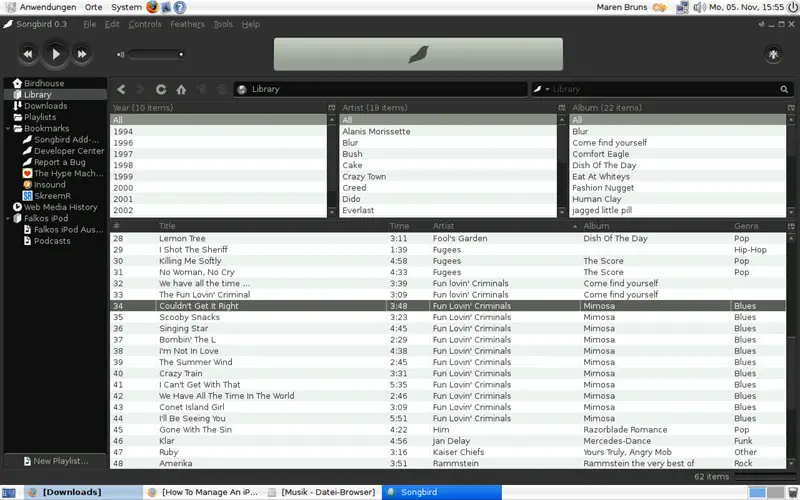Open the SkreemR bookmark
Viewport: 800px width, 500px height.
(52, 195)
